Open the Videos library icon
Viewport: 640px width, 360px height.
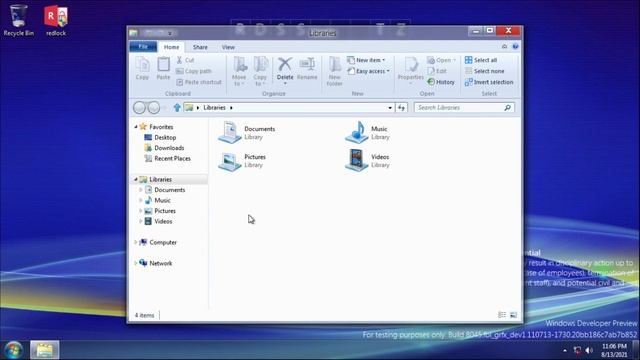coord(356,160)
